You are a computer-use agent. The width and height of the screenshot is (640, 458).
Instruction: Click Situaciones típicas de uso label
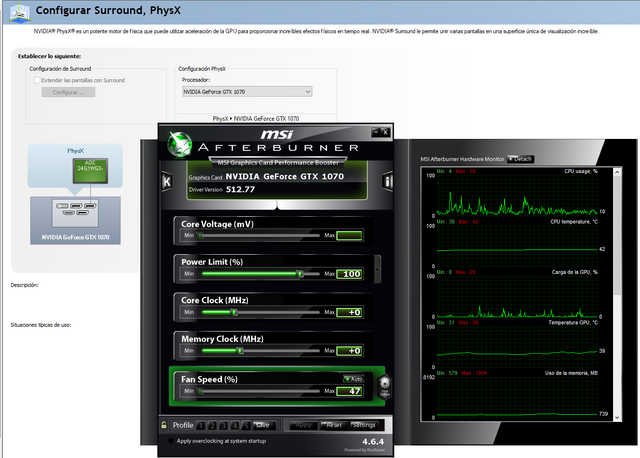pos(41,325)
